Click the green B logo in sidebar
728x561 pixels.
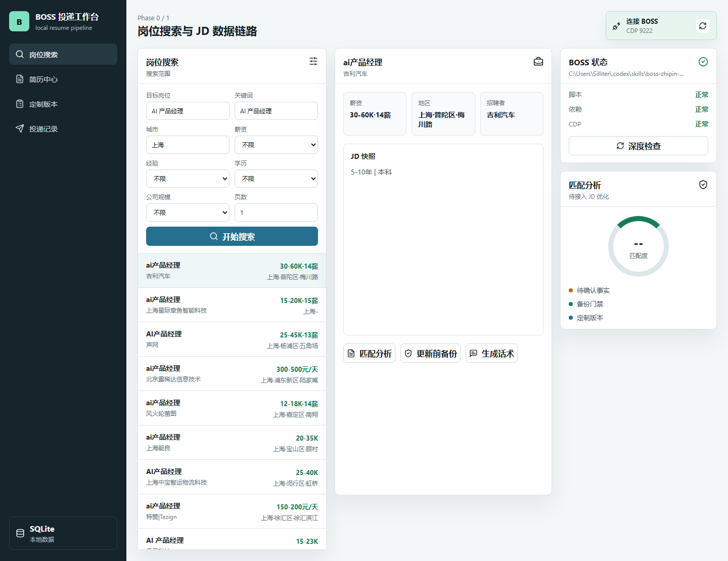click(19, 21)
